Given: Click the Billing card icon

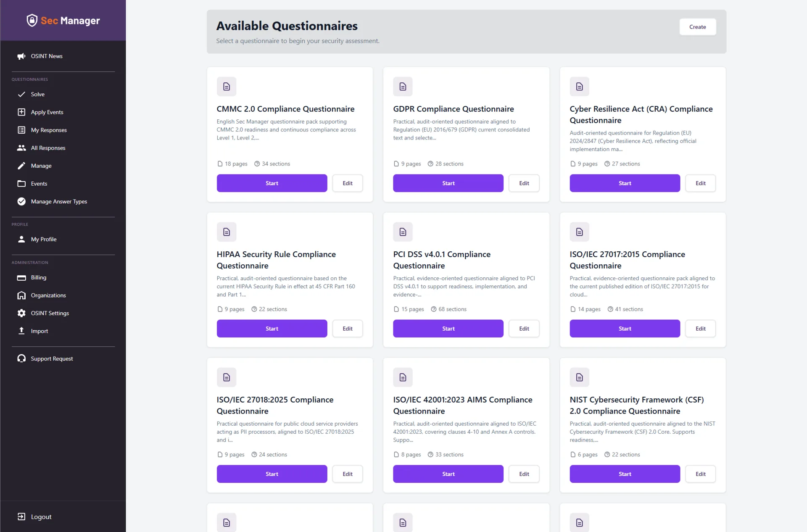Looking at the screenshot, I should pyautogui.click(x=21, y=278).
